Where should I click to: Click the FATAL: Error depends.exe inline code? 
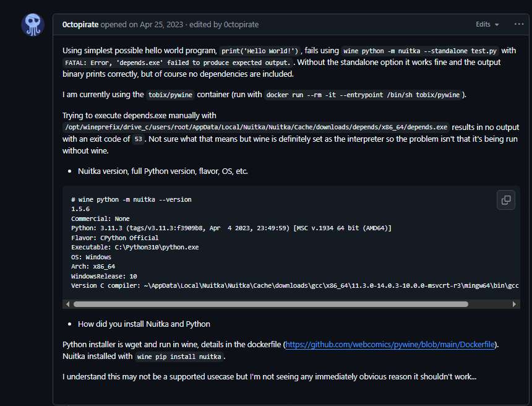[178, 63]
